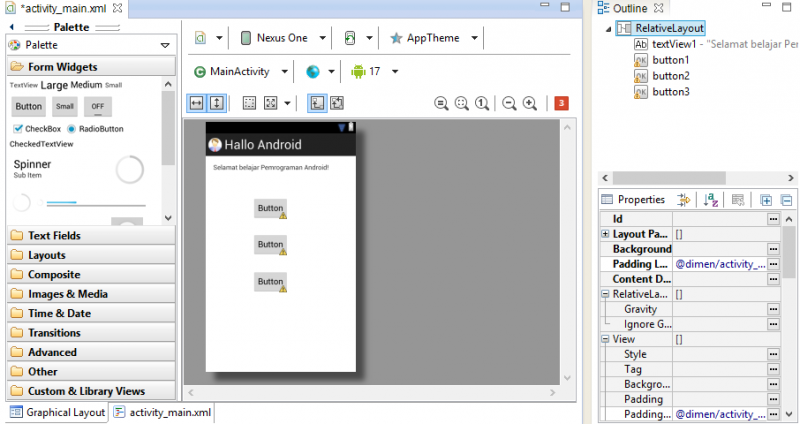Select button3 in the Outline
This screenshot has width=800, height=424.
coord(662,92)
